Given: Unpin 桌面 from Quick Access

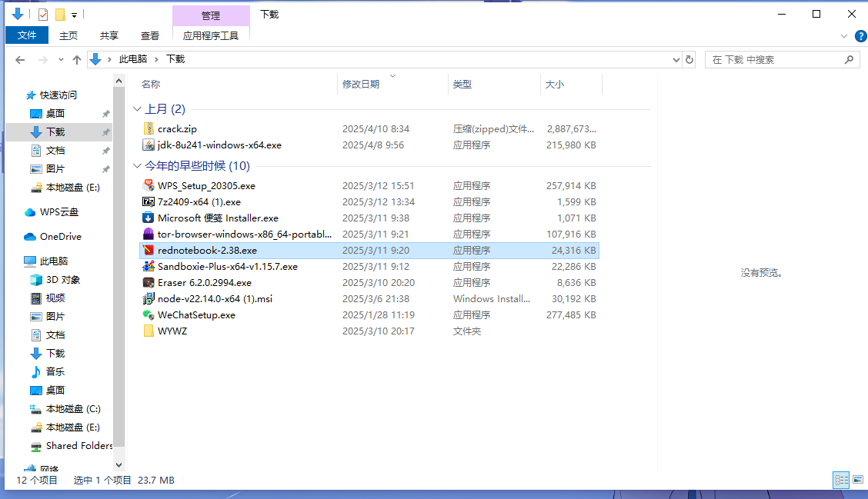Looking at the screenshot, I should [105, 114].
